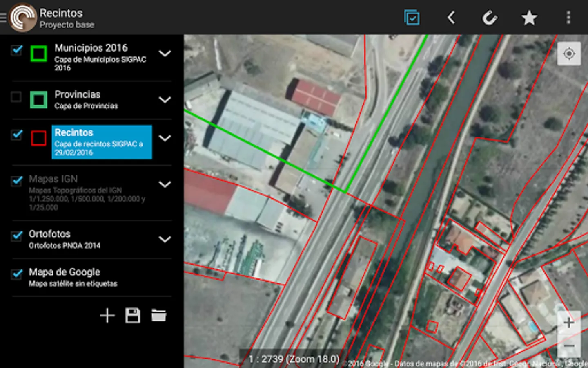Open the hamburger navigation menu
The height and width of the screenshot is (368, 588).
pyautogui.click(x=3, y=18)
